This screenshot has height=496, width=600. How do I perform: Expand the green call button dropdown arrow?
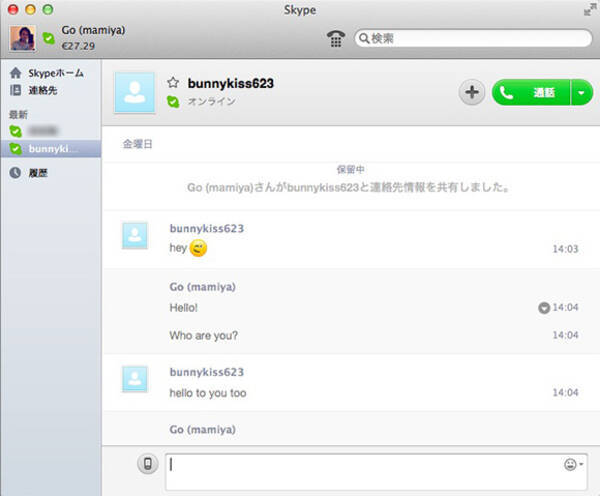(x=582, y=93)
